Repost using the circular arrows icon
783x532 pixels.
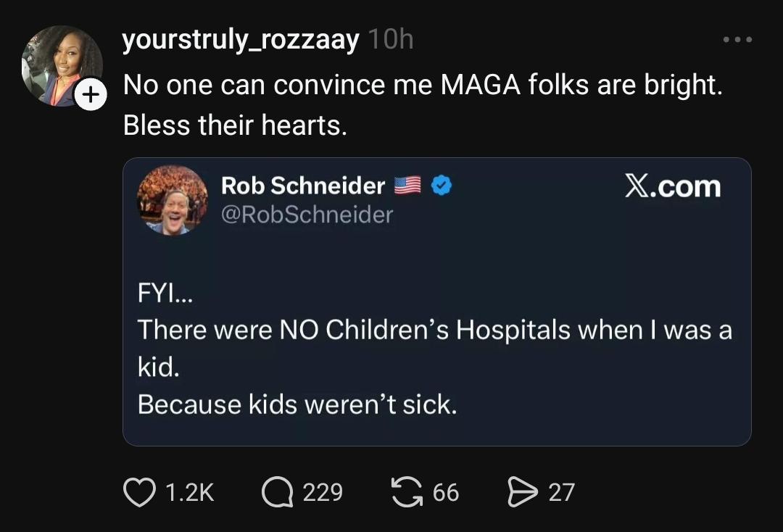[x=407, y=493]
